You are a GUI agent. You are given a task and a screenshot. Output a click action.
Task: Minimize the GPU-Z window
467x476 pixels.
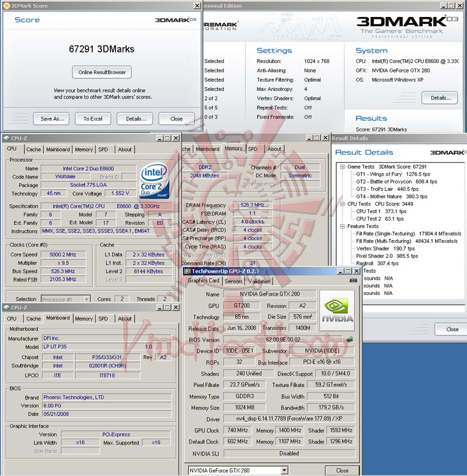(340, 272)
